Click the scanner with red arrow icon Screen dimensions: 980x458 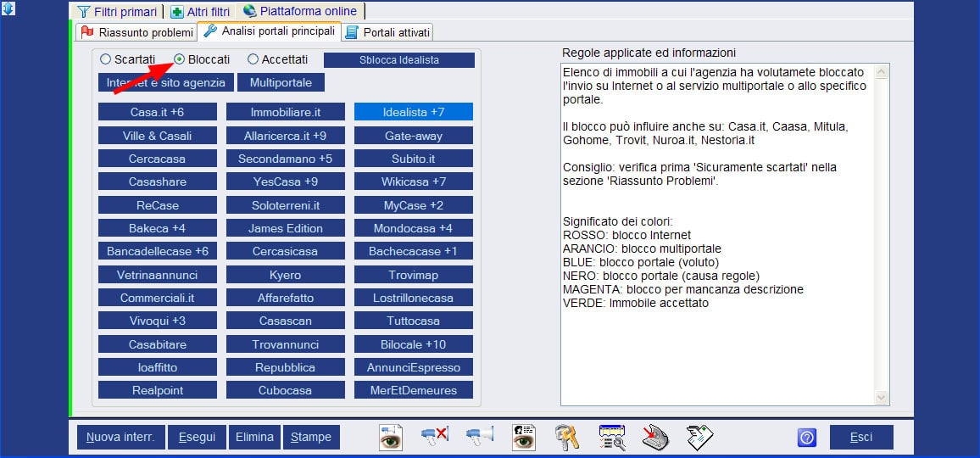[x=655, y=437]
